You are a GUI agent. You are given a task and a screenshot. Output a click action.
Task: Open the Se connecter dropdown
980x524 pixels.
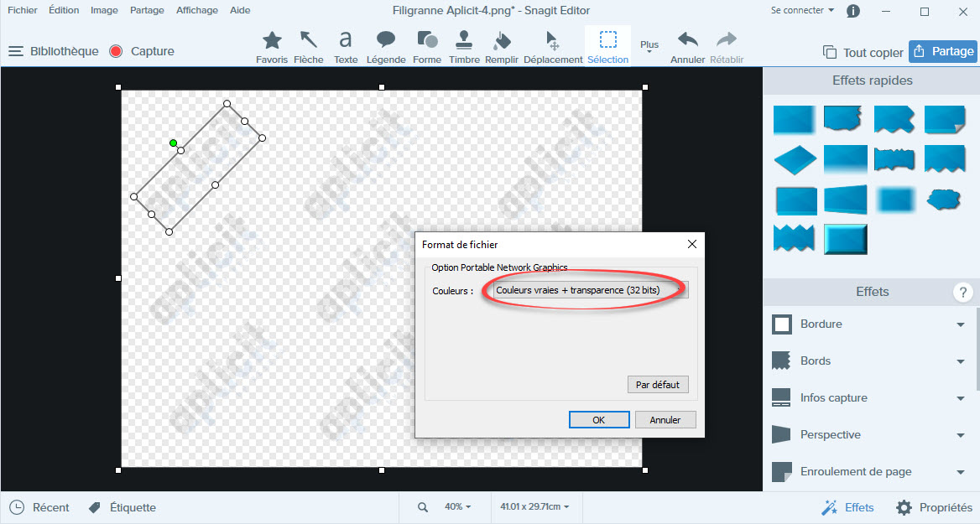click(x=802, y=10)
